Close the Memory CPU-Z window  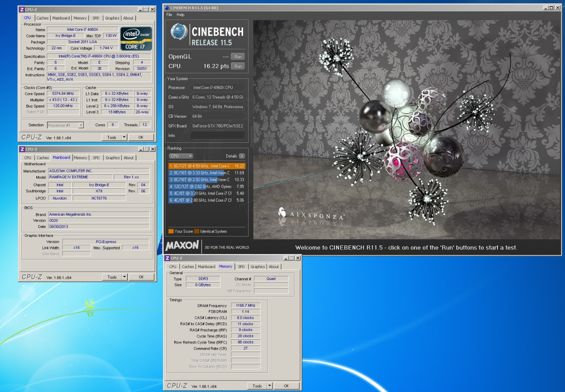(x=298, y=258)
